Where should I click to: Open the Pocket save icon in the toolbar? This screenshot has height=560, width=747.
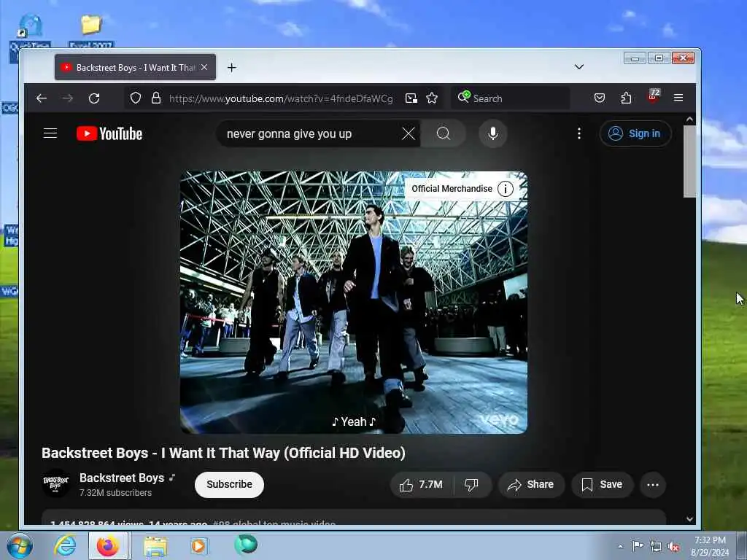point(600,98)
